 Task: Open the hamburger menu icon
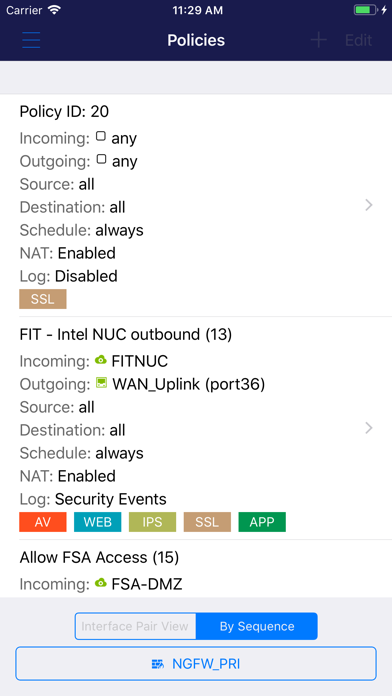(31, 40)
